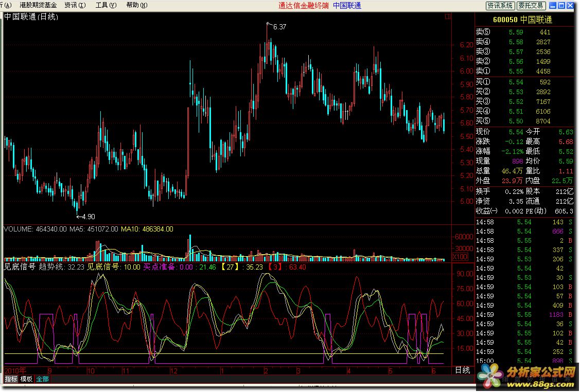Close the window with the blue X button
580x392 pixels.
570,5
